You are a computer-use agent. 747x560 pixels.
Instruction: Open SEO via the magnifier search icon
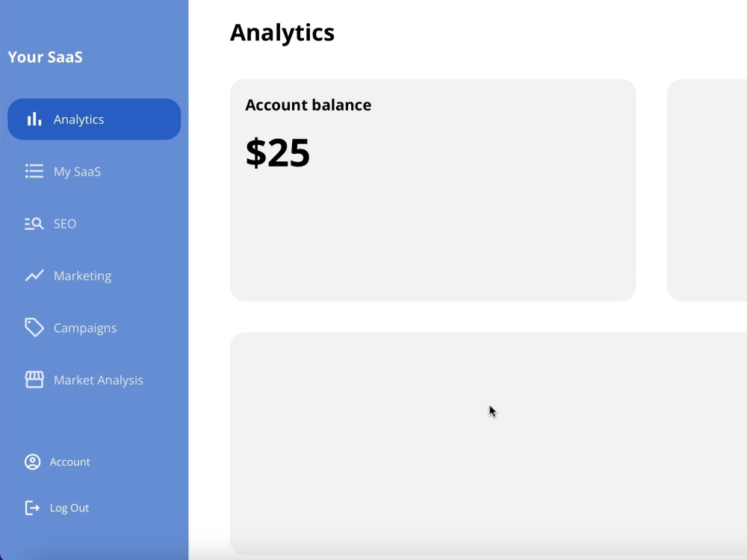(x=34, y=223)
